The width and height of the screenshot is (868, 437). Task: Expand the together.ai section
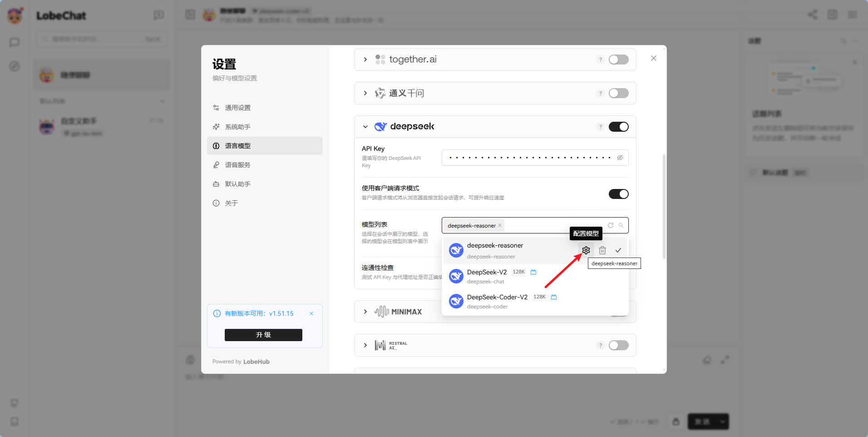365,60
